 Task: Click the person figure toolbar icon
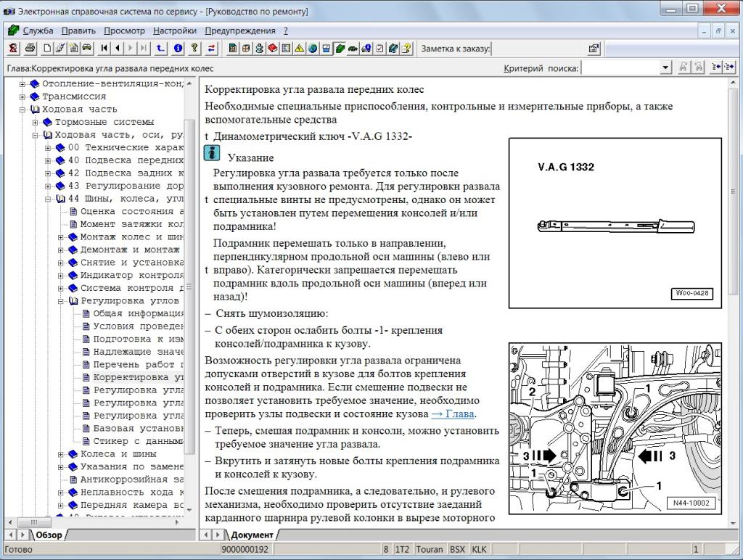tap(259, 49)
